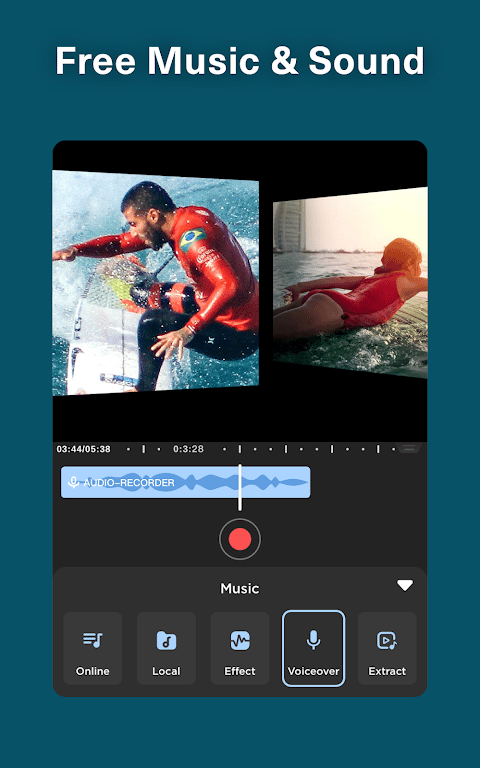Image resolution: width=480 pixels, height=768 pixels.
Task: Click the white playhead line on timeline
Action: [240, 487]
